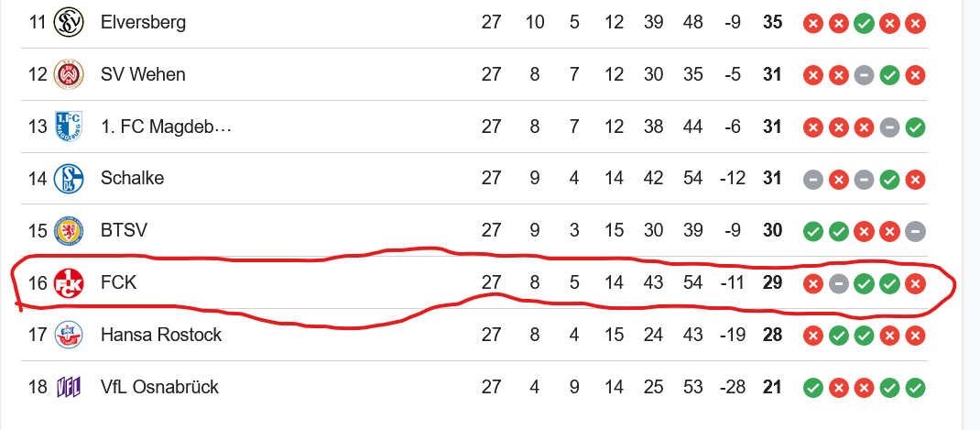Click Magdeburg's last green win icon
This screenshot has width=980, height=430.
[915, 128]
